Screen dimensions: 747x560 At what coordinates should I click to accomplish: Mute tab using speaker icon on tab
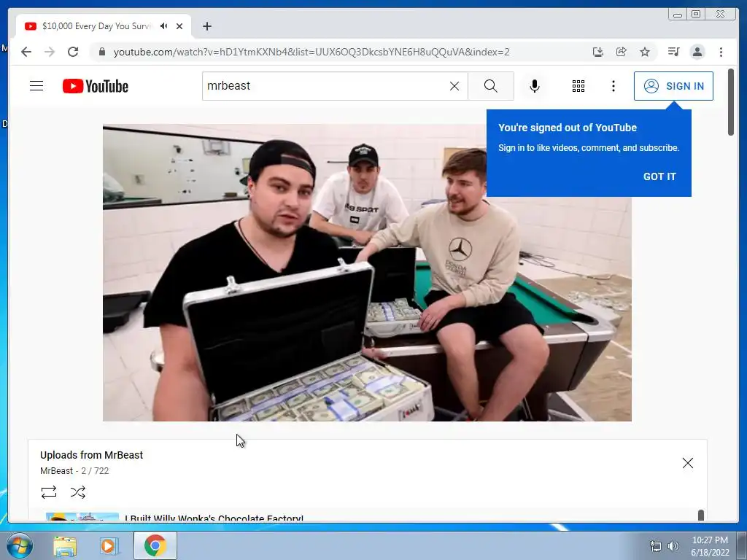coord(164,26)
